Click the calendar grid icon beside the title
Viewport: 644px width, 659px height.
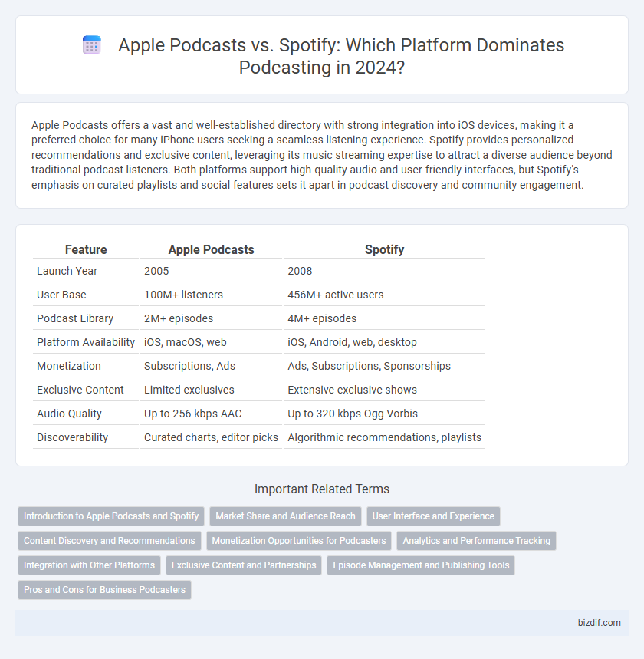92,45
